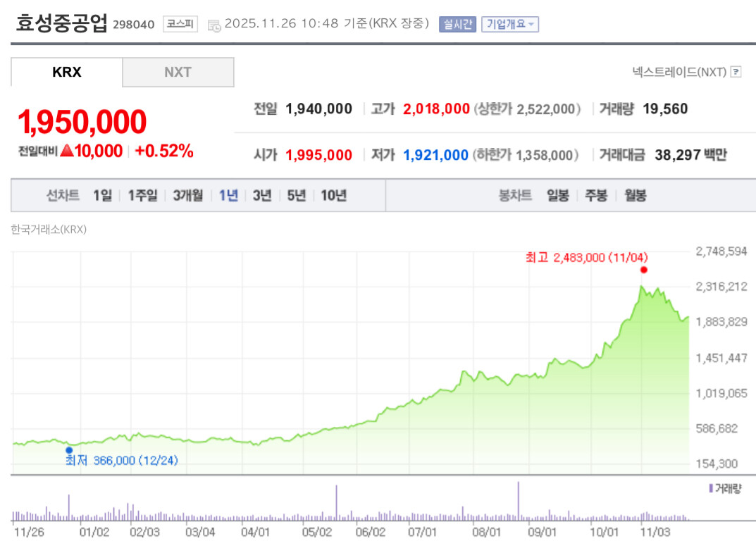Select the 1년 line chart period

pos(228,195)
